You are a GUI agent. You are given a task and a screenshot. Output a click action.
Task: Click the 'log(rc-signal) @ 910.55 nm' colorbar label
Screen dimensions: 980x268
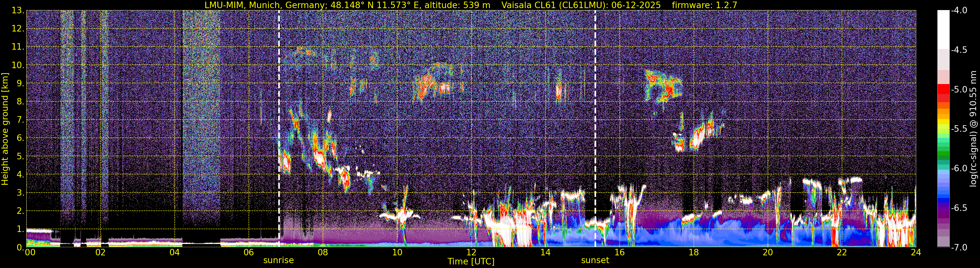point(974,129)
